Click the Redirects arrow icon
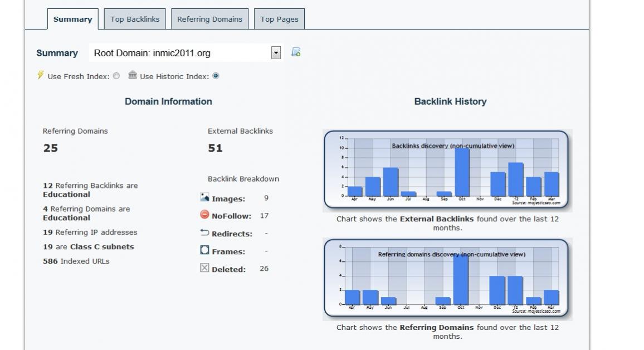 [204, 232]
